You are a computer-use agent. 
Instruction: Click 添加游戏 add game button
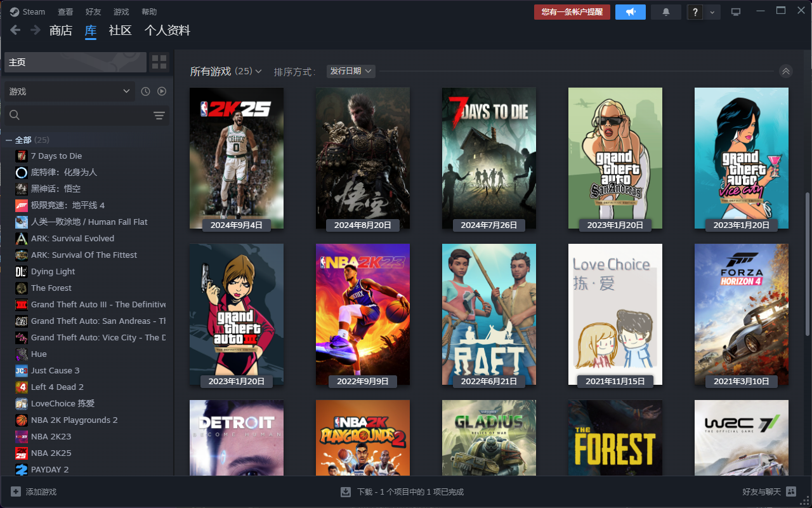coord(34,491)
